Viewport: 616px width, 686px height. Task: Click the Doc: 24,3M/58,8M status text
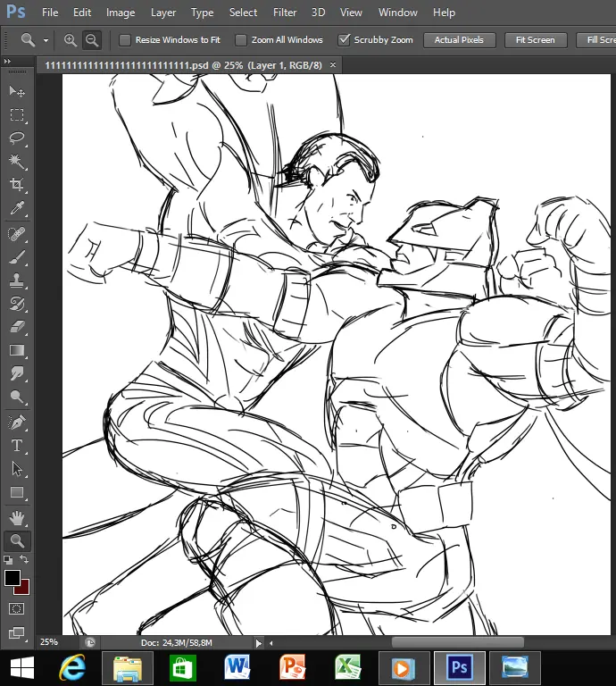click(x=177, y=643)
